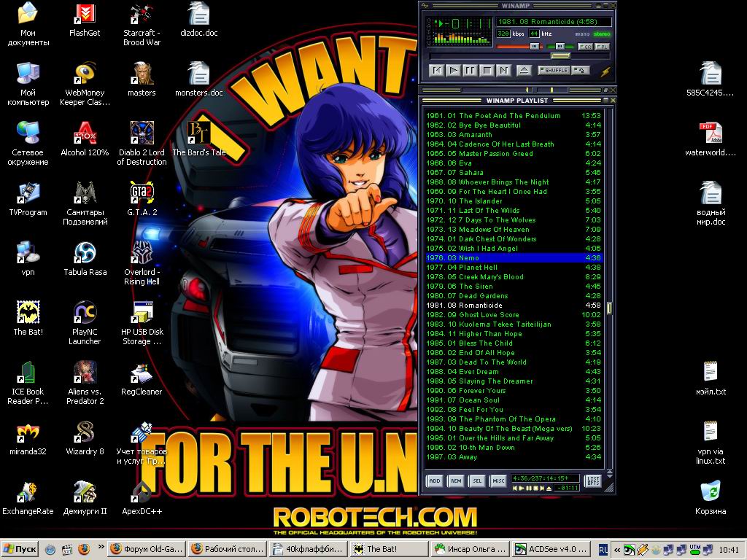Screen dimensions: 747x560
Task: Open the FlashGet desktop shortcut
Action: pos(85,20)
